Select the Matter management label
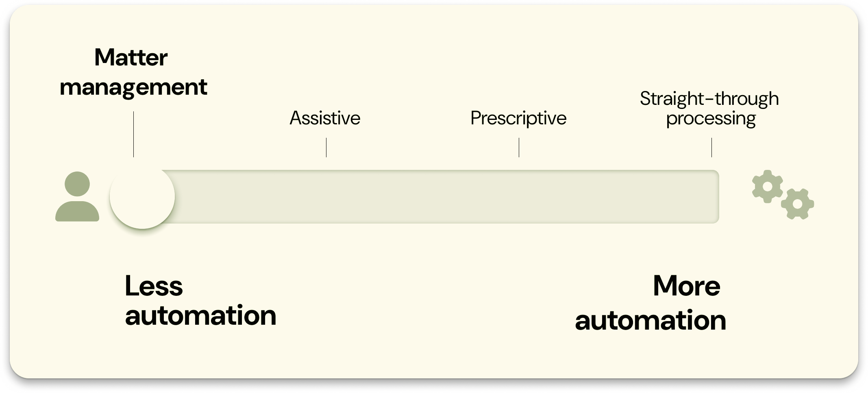This screenshot has width=868, height=393. pyautogui.click(x=133, y=72)
